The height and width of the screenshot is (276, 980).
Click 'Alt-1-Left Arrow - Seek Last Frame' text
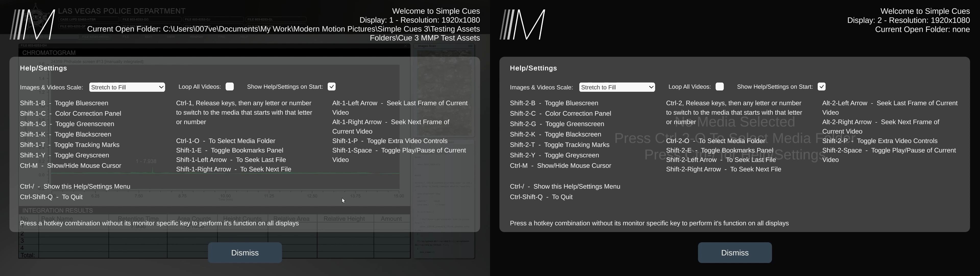(400, 108)
